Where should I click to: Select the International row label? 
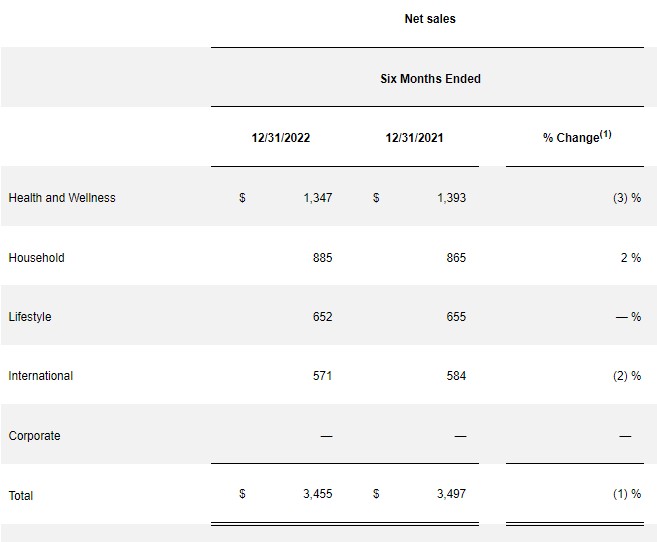tap(41, 376)
